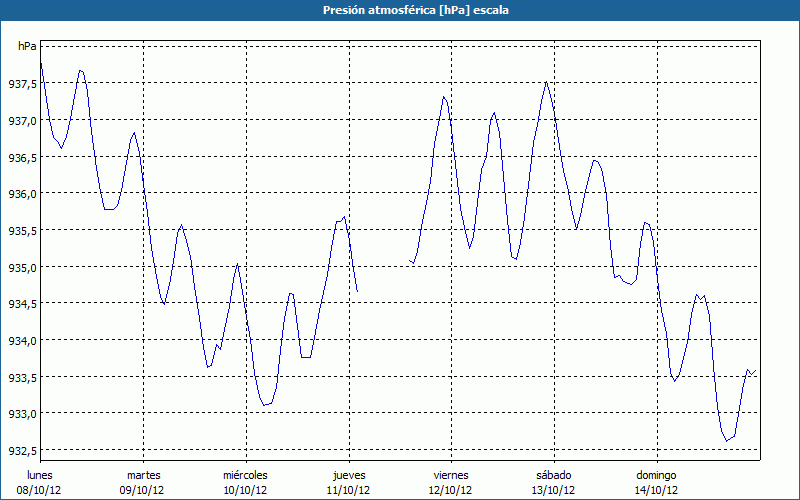
Task: Click the domingo 14/10/12 date label
Action: (656, 482)
